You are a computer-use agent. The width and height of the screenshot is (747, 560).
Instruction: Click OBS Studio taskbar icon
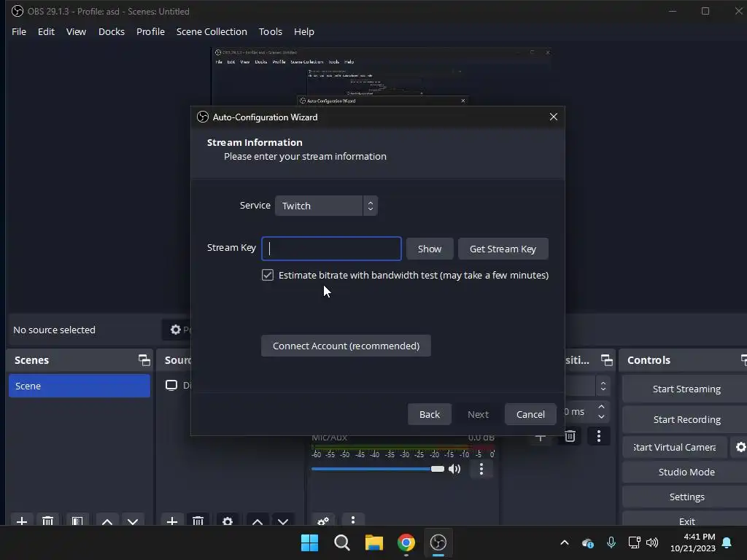coord(438,542)
